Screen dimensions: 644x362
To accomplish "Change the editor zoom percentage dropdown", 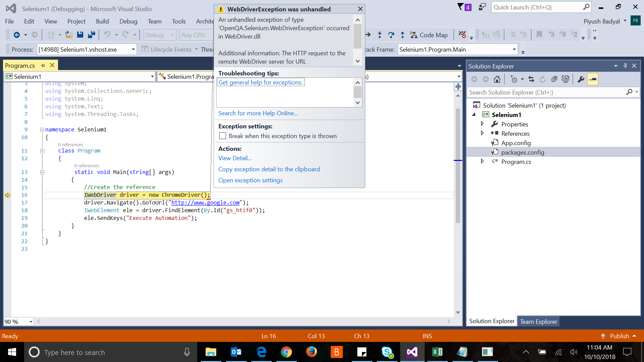I will click(30, 321).
